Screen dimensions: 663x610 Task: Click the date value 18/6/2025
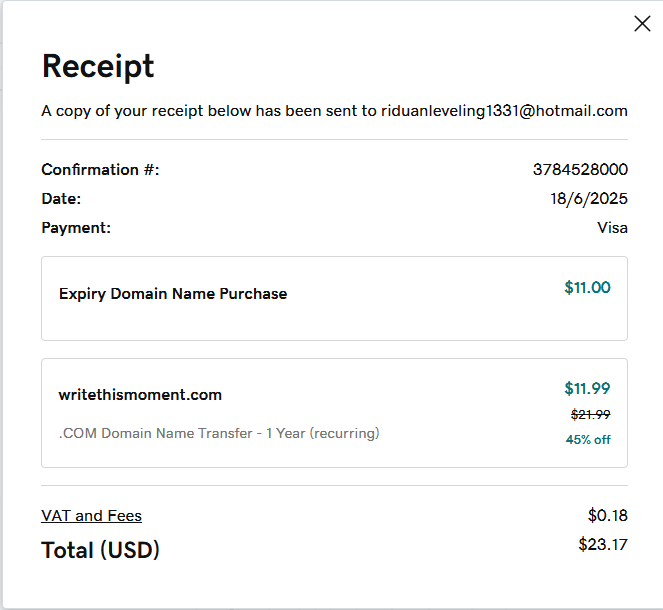589,199
